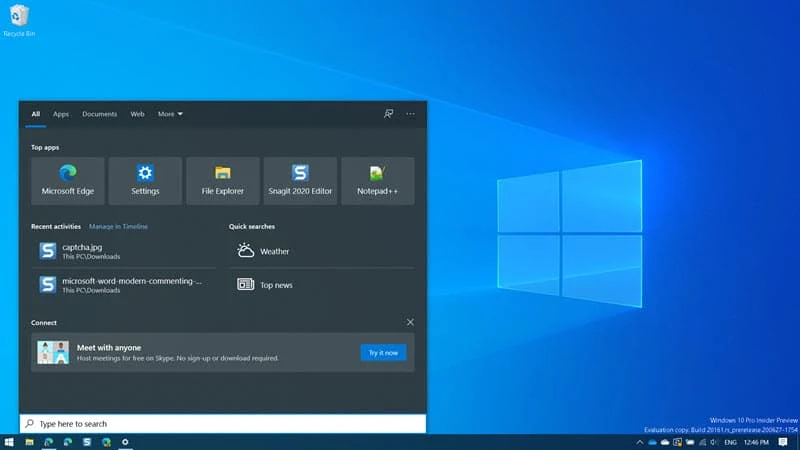Switch to the Apps search tab
The height and width of the screenshot is (450, 800).
(x=61, y=114)
